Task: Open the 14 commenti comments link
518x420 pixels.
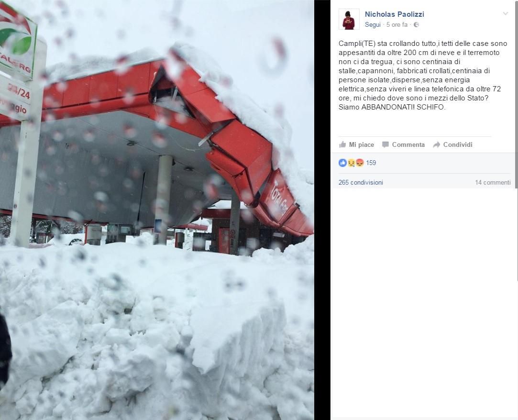Action: (x=493, y=182)
